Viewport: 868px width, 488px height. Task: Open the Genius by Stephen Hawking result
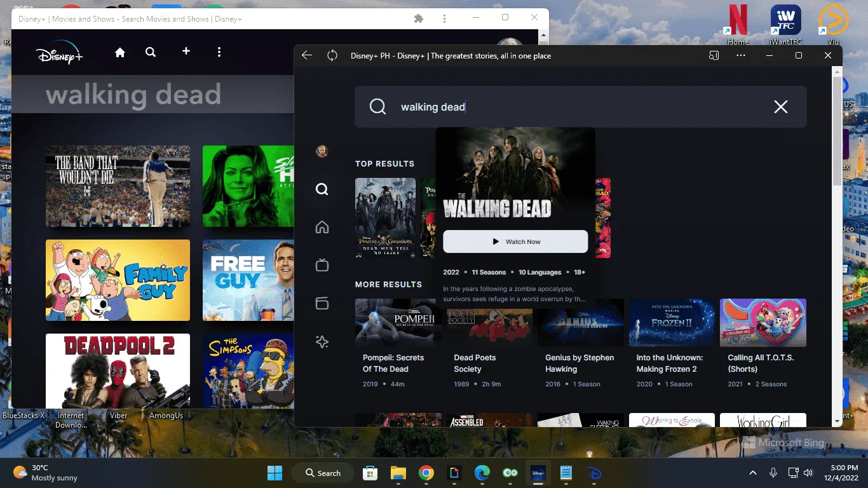click(x=581, y=323)
